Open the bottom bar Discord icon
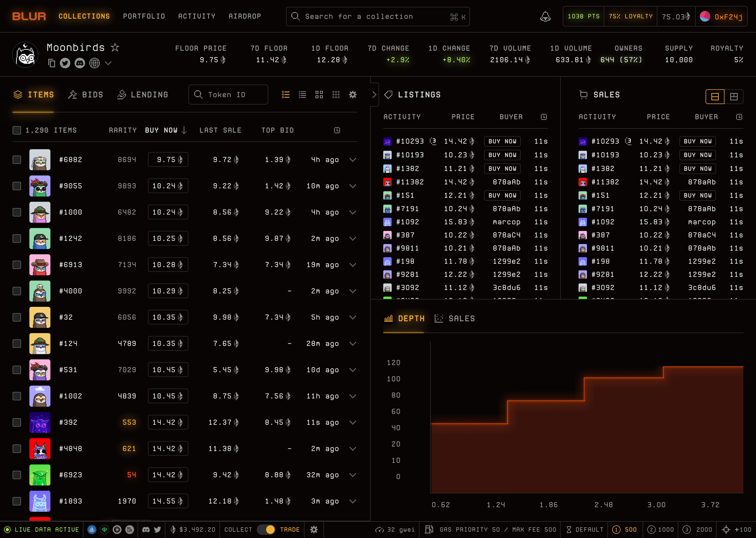Screen dimensions: 756x538 (x=146, y=529)
